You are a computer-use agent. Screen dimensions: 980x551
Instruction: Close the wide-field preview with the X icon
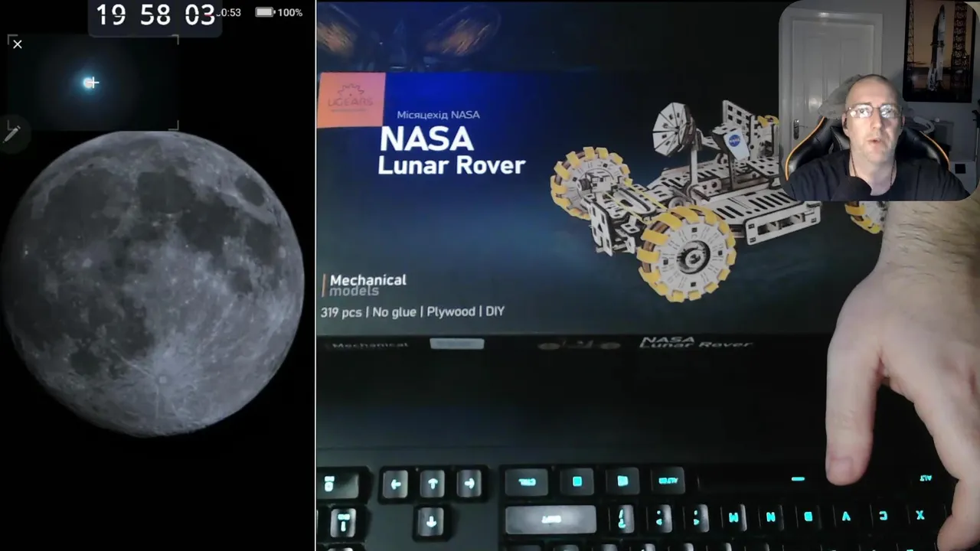click(18, 44)
